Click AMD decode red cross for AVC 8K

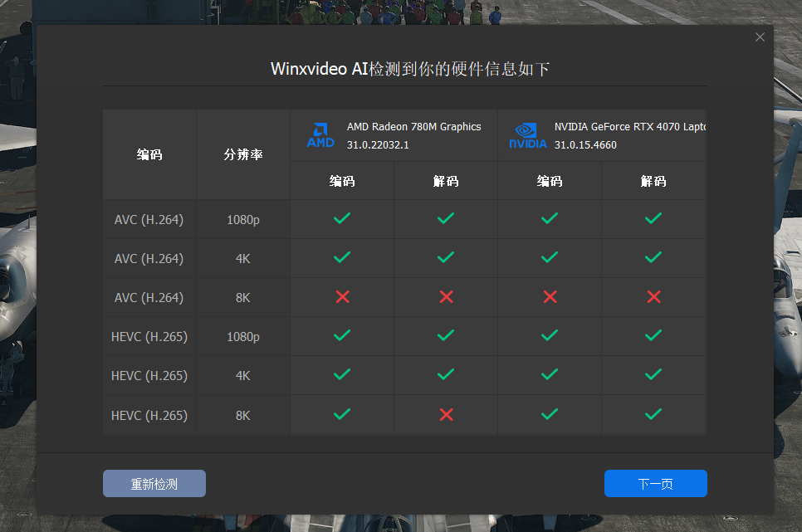(x=447, y=296)
